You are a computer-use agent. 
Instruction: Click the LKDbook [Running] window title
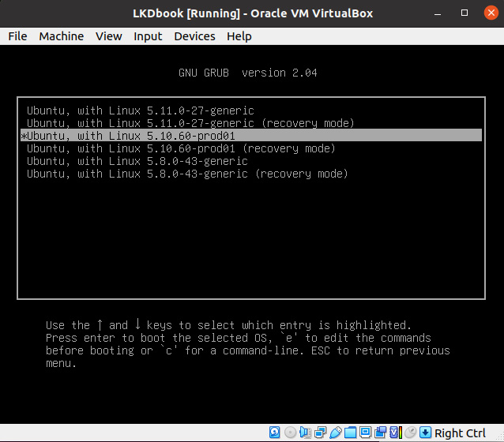pyautogui.click(x=253, y=13)
